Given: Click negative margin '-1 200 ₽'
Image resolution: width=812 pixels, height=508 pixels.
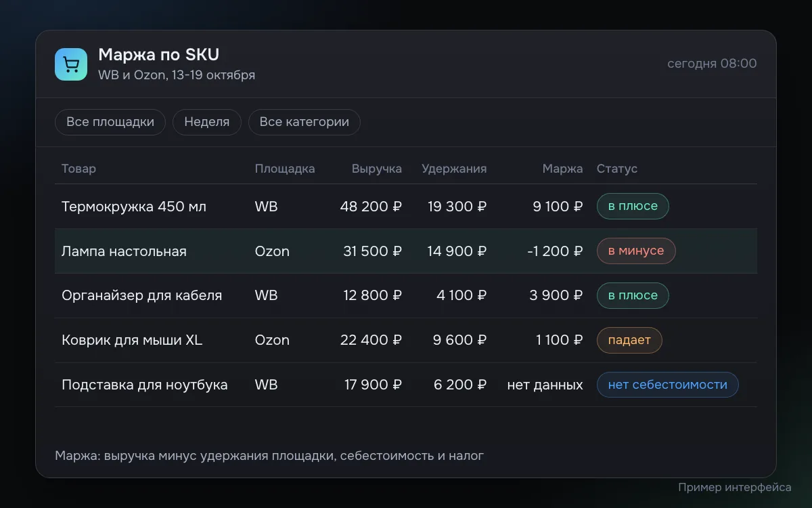Looking at the screenshot, I should click(555, 251).
